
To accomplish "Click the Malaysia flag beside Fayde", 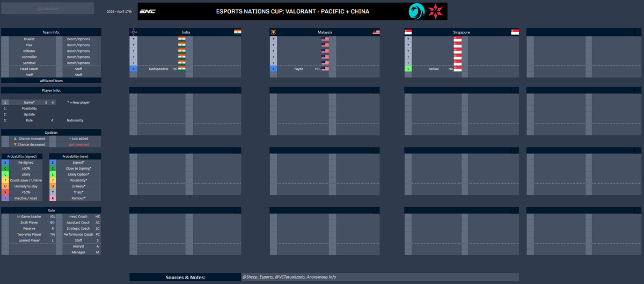I will tap(325, 69).
